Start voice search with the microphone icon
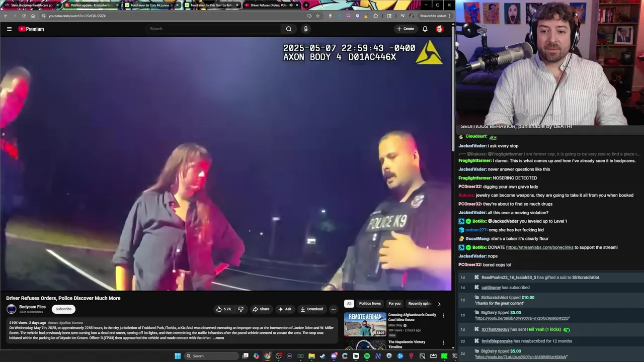 click(305, 29)
